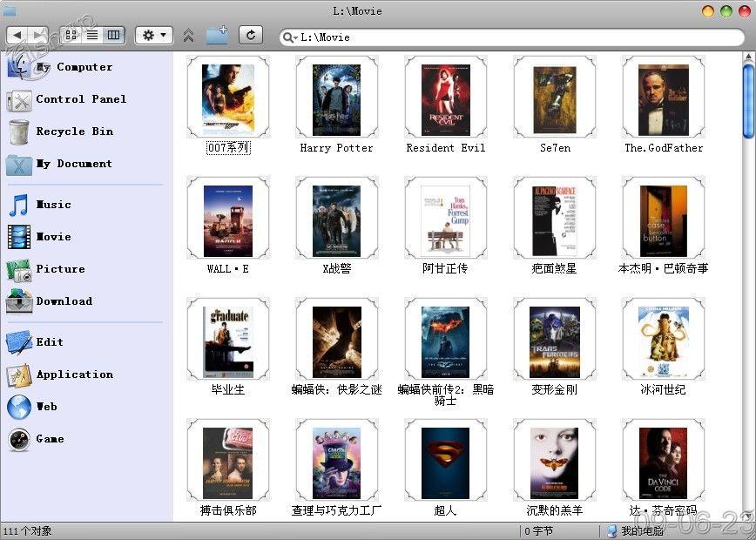Image resolution: width=756 pixels, height=540 pixels.
Task: Select the Resident Evil folder
Action: [x=446, y=97]
